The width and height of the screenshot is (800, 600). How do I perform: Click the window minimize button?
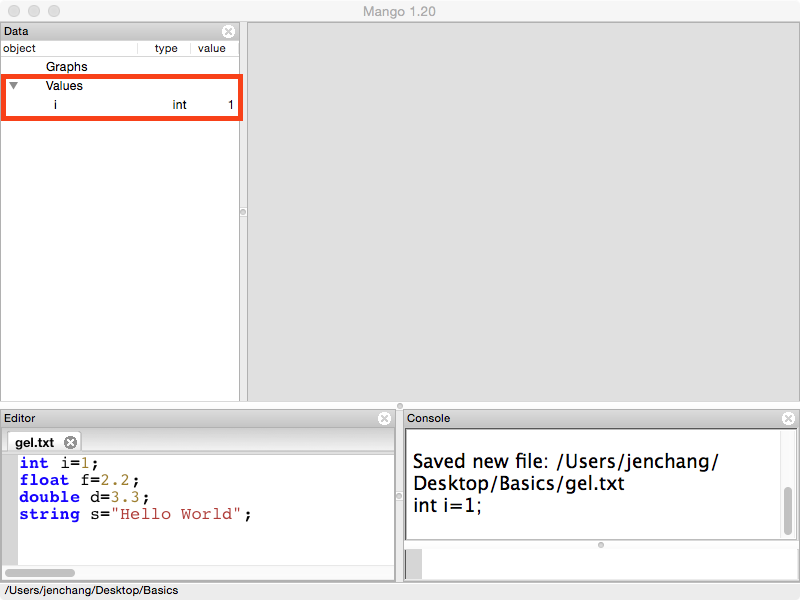pyautogui.click(x=34, y=11)
